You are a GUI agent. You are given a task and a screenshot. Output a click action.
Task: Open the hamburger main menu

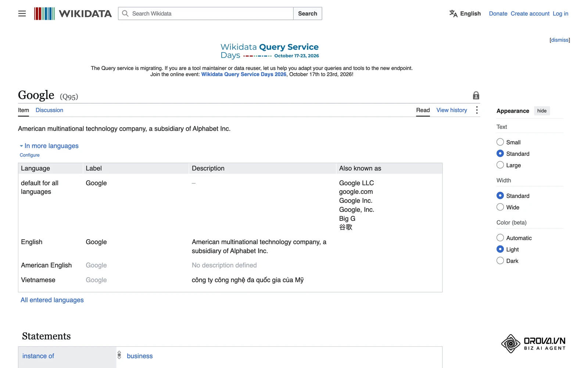[x=22, y=14]
